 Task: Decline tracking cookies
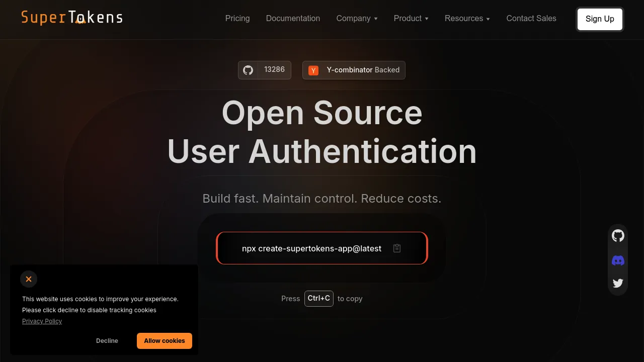tap(107, 341)
